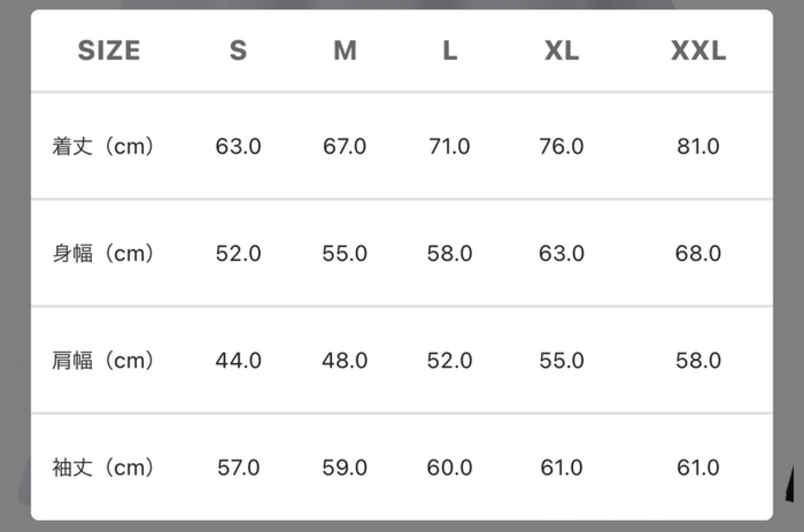Select the L size column header
Viewport: 804px width, 532px height.
point(450,50)
